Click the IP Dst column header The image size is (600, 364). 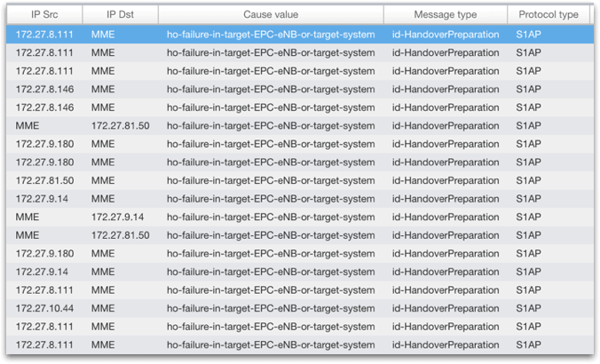(x=120, y=15)
